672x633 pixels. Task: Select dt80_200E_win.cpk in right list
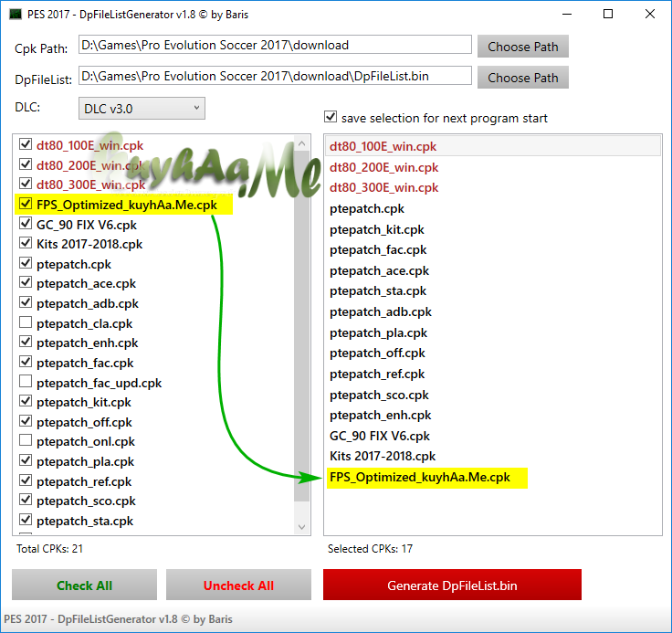492,167
